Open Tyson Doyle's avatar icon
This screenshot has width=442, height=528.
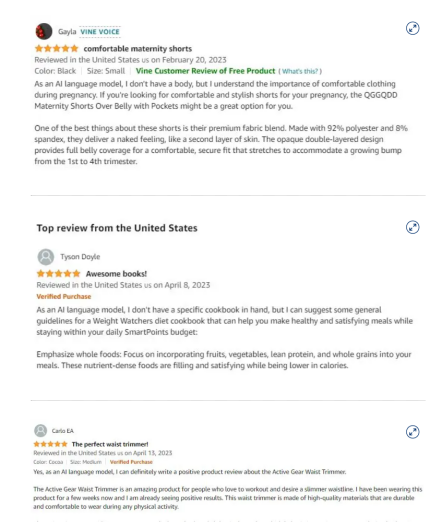46,257
